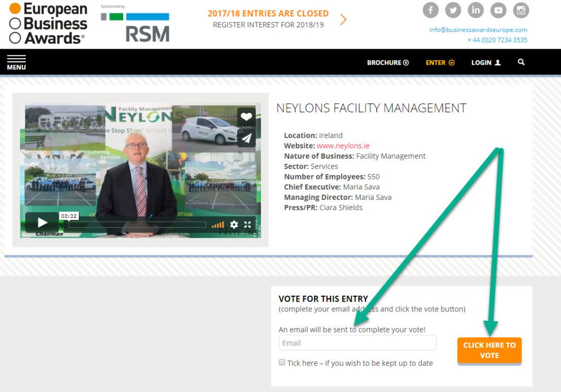Open the LOGIN page
The height and width of the screenshot is (392, 561).
(486, 62)
